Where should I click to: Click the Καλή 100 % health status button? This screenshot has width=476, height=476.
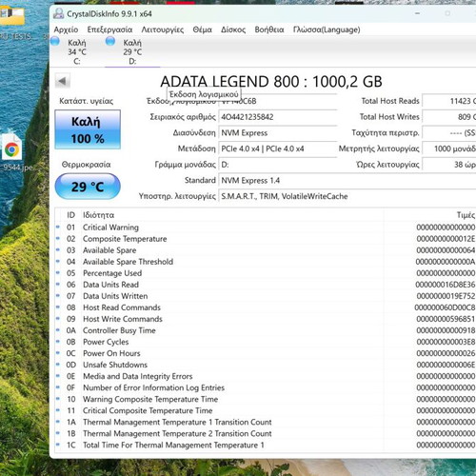[88, 129]
